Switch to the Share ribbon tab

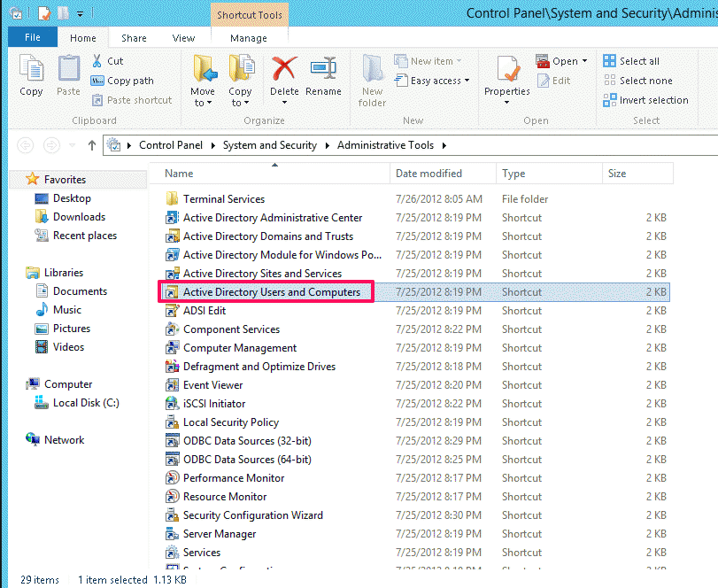[134, 38]
